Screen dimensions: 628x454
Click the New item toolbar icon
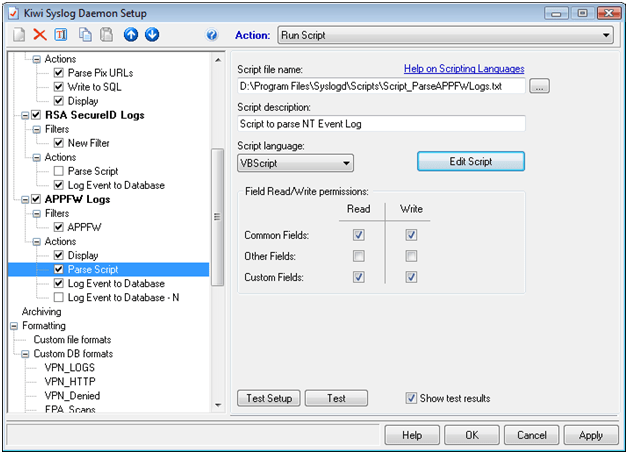click(19, 35)
